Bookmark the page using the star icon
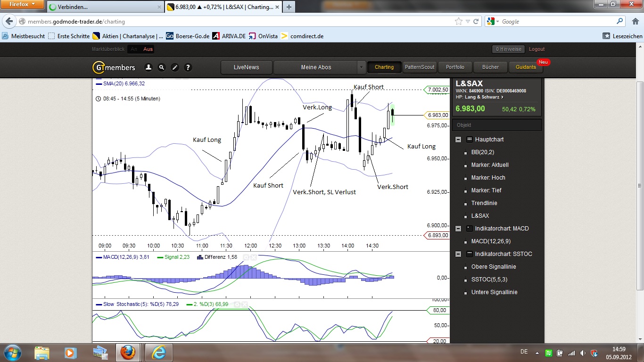 point(458,21)
